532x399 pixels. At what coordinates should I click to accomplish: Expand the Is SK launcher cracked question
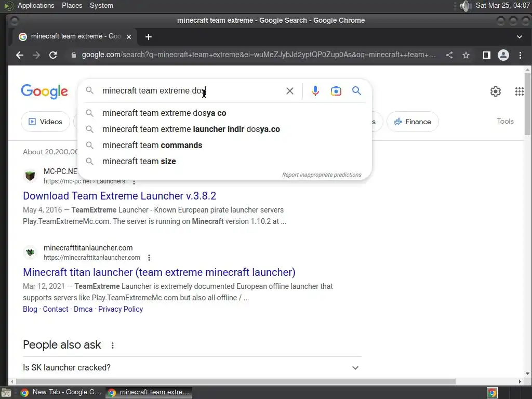(x=192, y=367)
